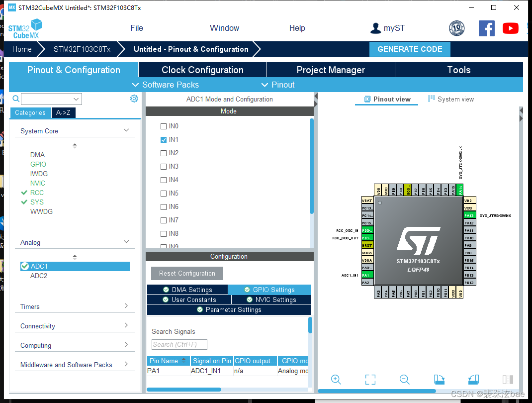Open the File menu

(x=137, y=28)
